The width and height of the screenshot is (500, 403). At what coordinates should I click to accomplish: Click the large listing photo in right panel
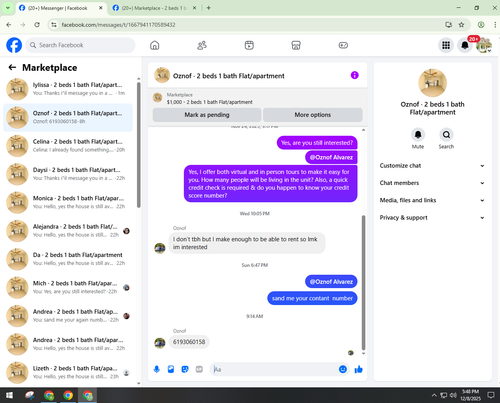point(432,83)
